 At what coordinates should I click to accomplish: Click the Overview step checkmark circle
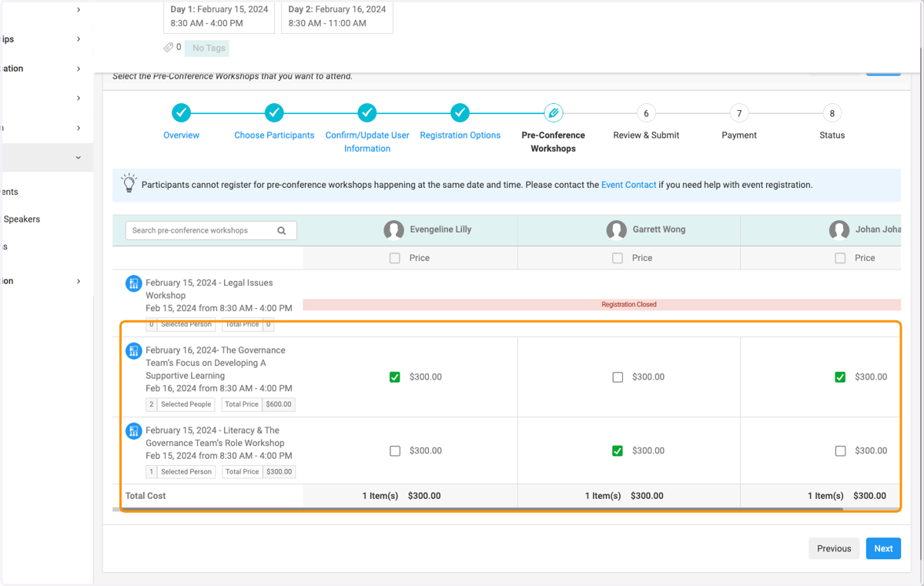(x=181, y=113)
